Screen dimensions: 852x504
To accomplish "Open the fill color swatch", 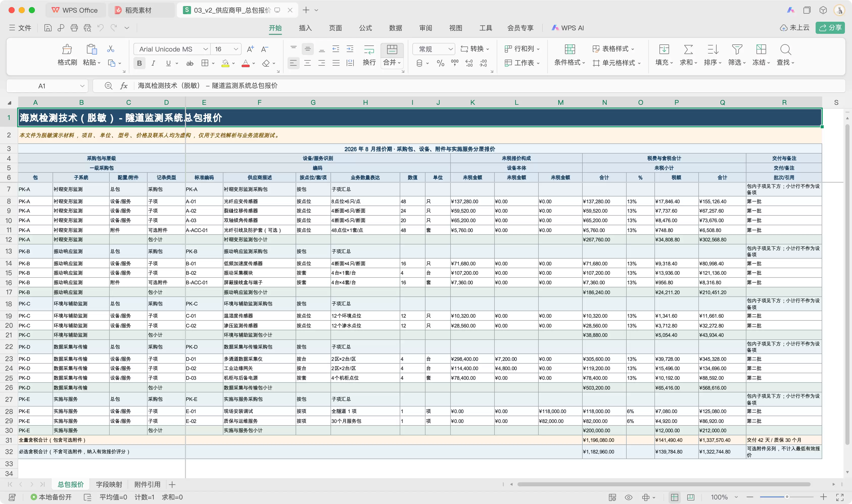I will (x=225, y=63).
